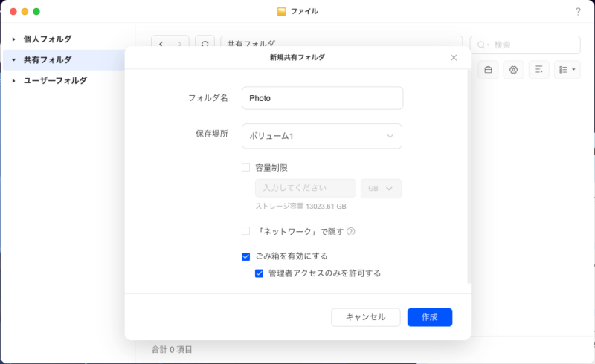595x364 pixels.
Task: Click the キャンセル button
Action: (365, 317)
